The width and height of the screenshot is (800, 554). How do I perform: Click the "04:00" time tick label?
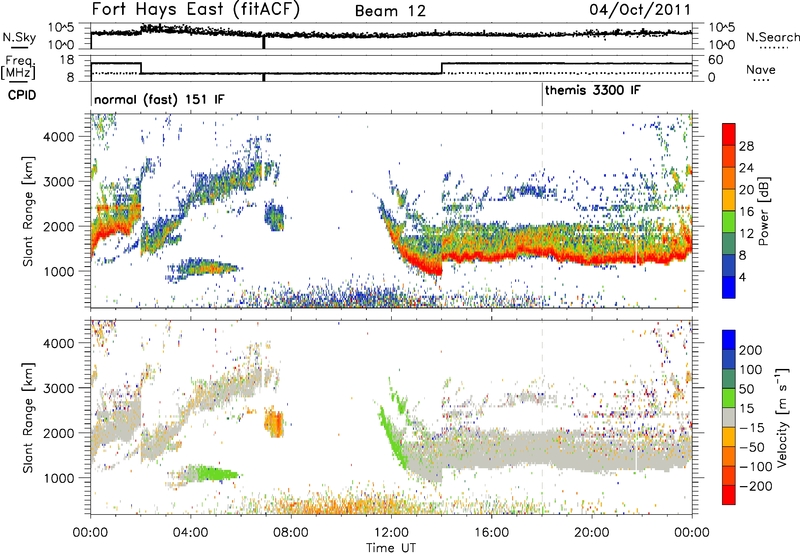point(190,533)
